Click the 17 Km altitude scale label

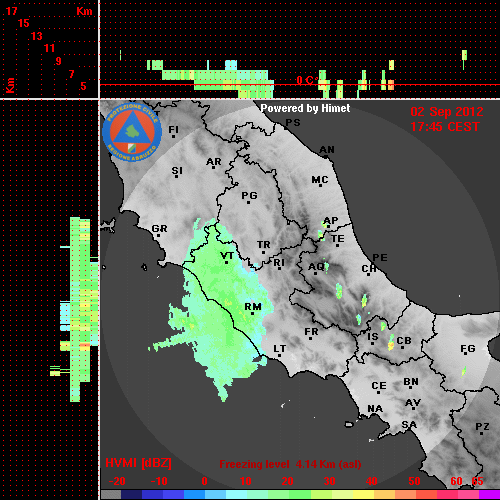point(11,11)
